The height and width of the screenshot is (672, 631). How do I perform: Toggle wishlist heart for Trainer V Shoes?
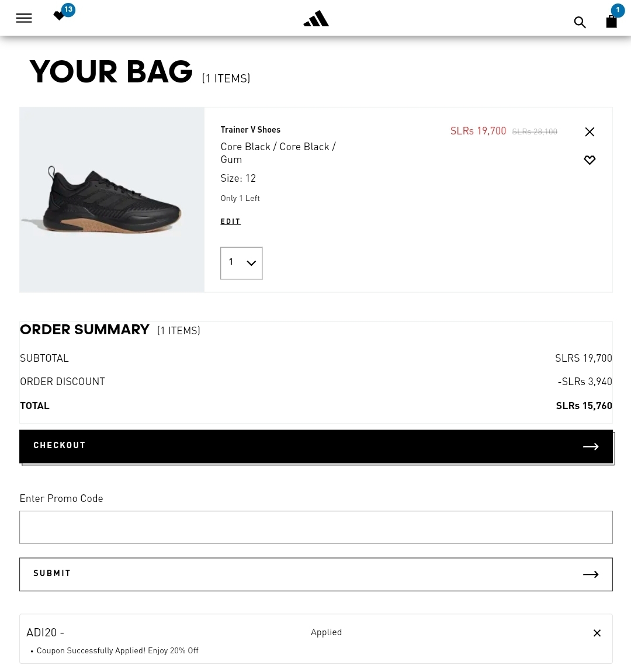pos(590,160)
